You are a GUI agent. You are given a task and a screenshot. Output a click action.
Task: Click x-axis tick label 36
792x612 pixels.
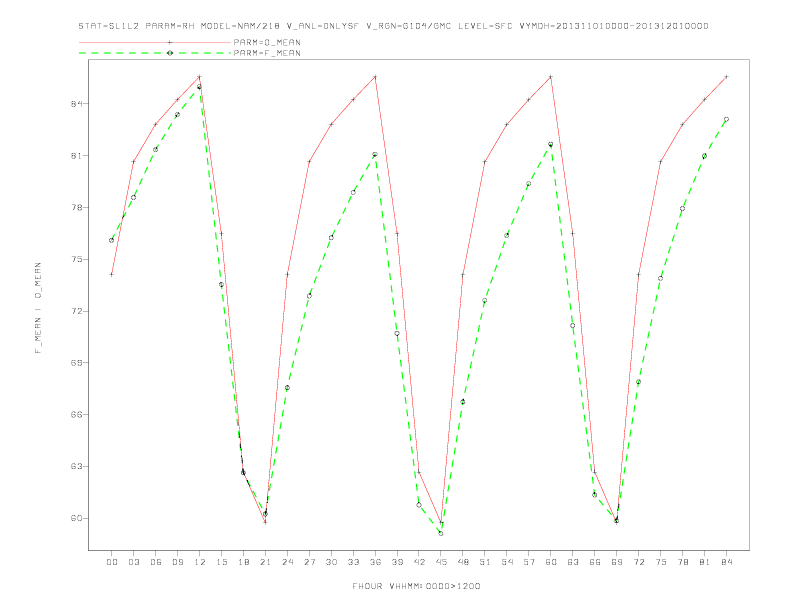click(375, 562)
